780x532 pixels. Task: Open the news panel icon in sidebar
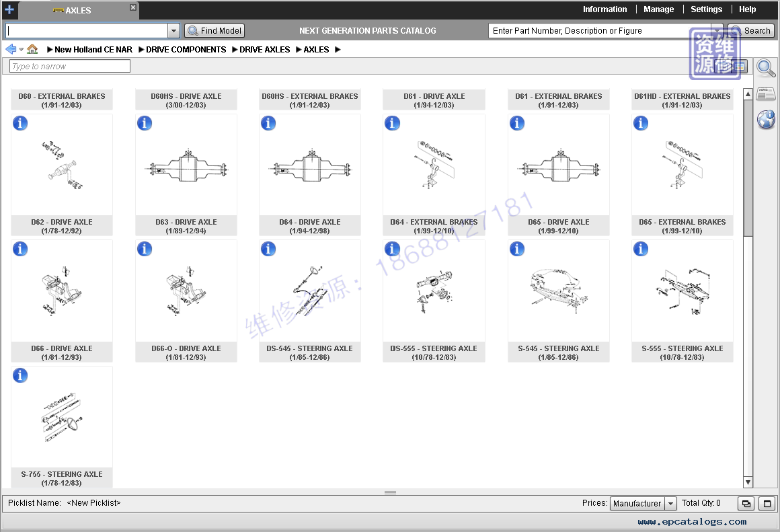point(766,94)
